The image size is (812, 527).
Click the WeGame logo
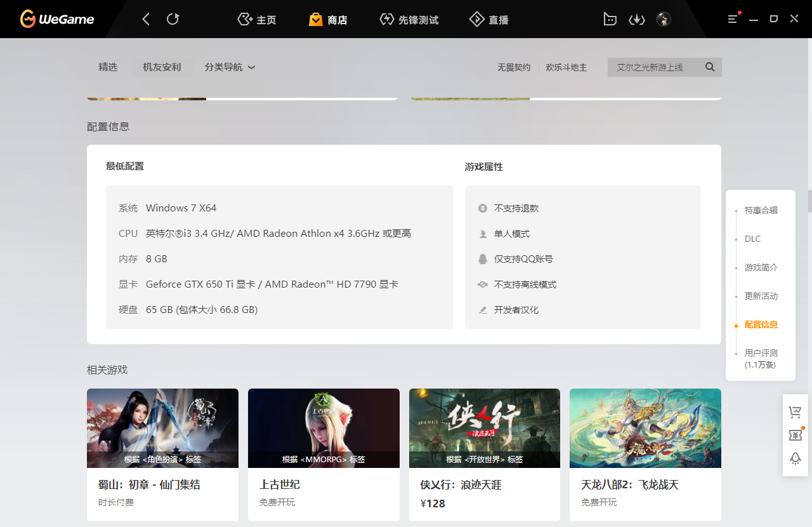tap(57, 19)
